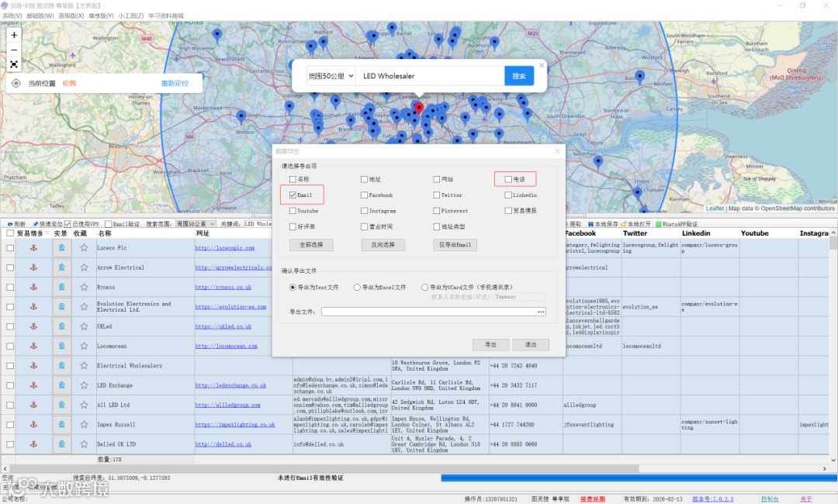Click the 续费延期 renewal link

coord(593,499)
